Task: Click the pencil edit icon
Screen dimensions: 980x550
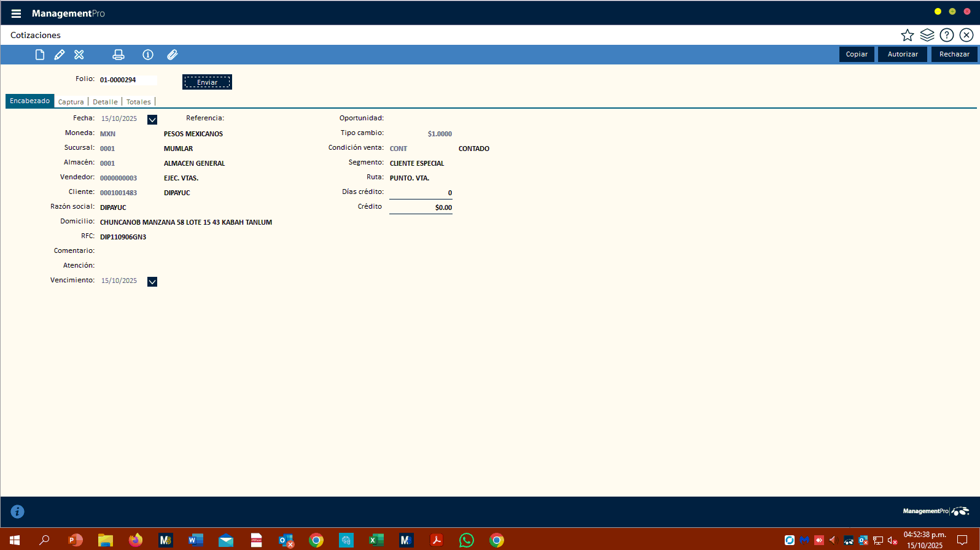Action: tap(60, 55)
